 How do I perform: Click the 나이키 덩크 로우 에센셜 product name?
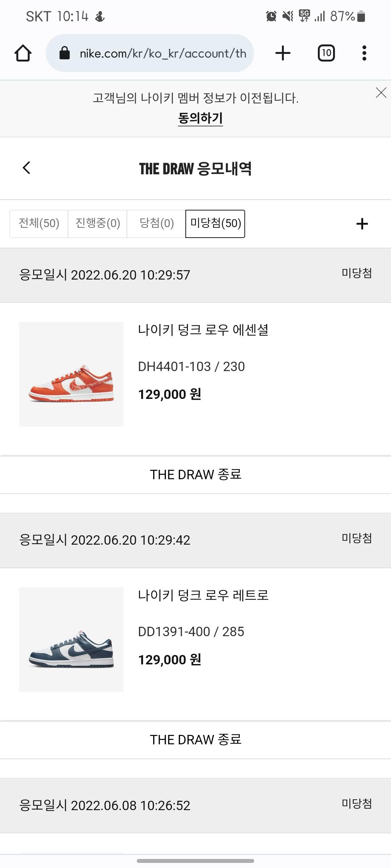(203, 330)
